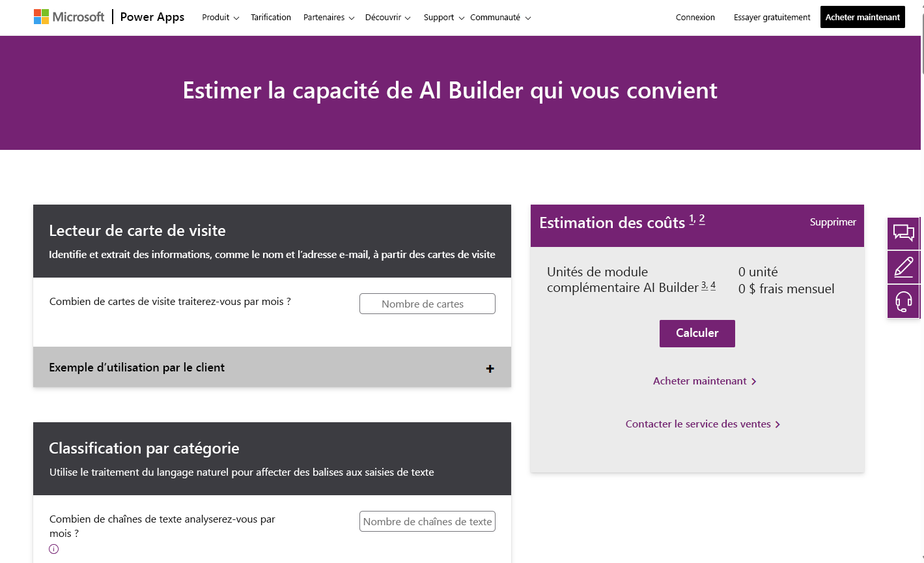This screenshot has width=924, height=563.
Task: Click Supprimer in the cost estimate header
Action: click(x=833, y=222)
